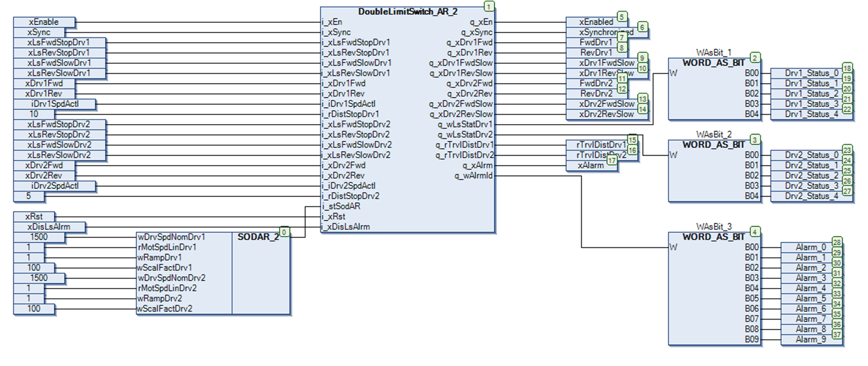Click the q_wLsStatDrv1 output pin
The image size is (868, 366).
[465, 124]
